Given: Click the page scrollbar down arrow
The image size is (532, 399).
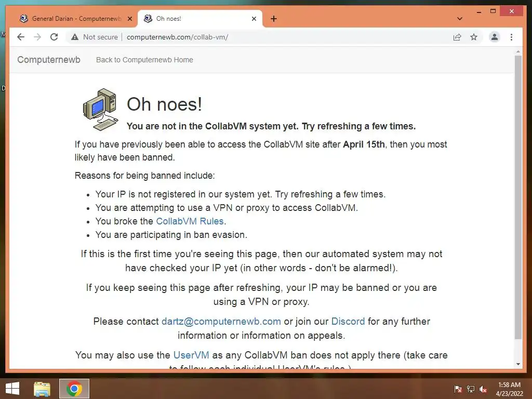Looking at the screenshot, I should (518, 364).
